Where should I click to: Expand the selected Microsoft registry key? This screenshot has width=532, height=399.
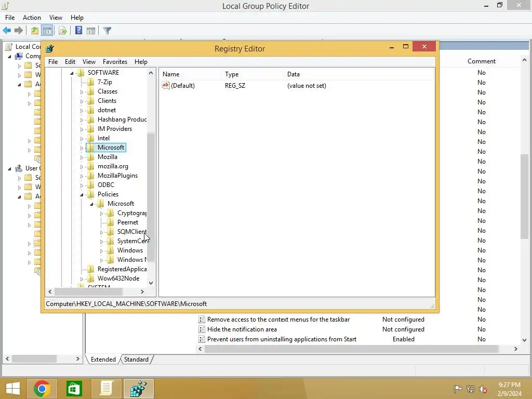coord(82,148)
